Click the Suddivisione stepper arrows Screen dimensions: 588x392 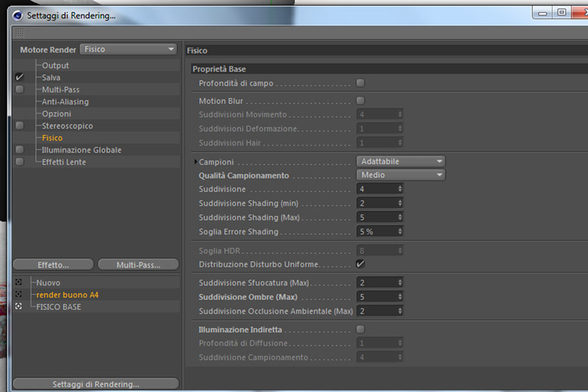click(x=400, y=189)
